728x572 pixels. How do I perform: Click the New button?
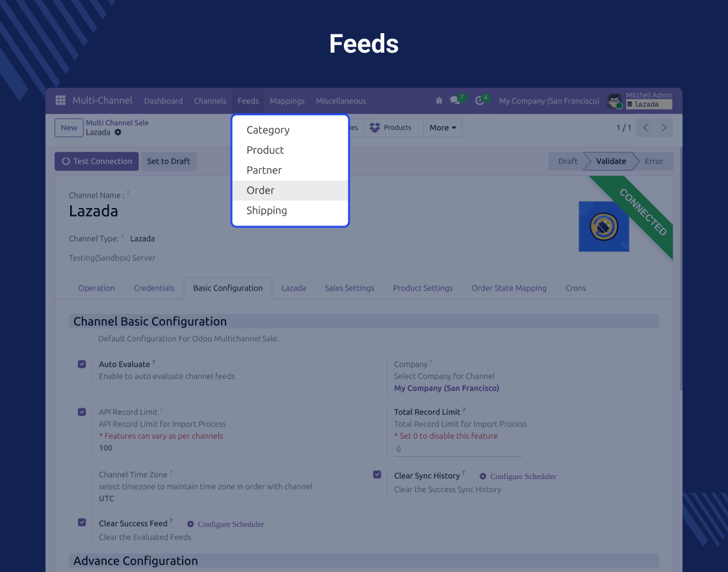[x=69, y=127]
